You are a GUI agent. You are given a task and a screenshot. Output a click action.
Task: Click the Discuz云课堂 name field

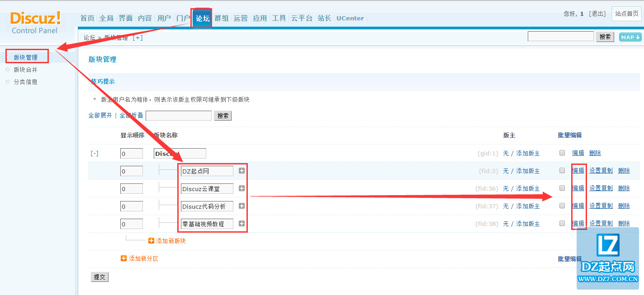tap(207, 188)
